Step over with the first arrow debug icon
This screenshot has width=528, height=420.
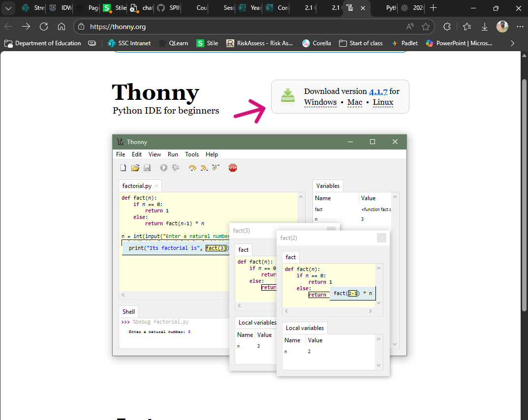pos(192,167)
